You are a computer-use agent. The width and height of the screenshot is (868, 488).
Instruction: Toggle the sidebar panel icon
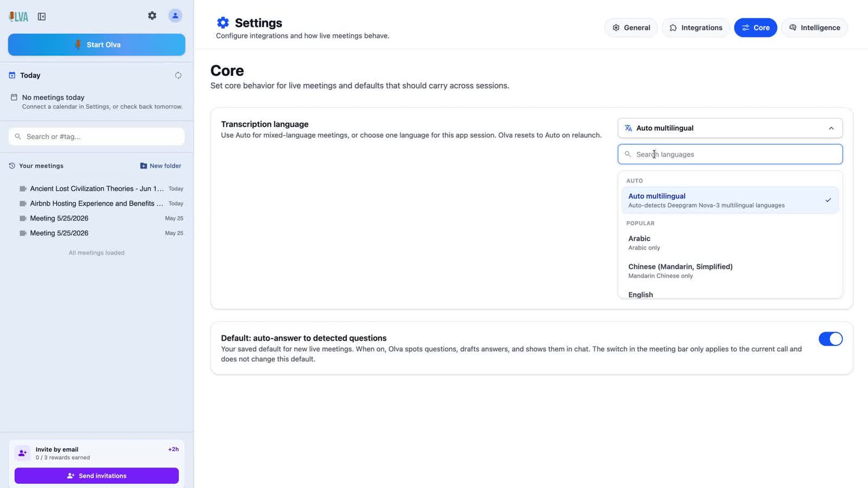click(x=42, y=16)
